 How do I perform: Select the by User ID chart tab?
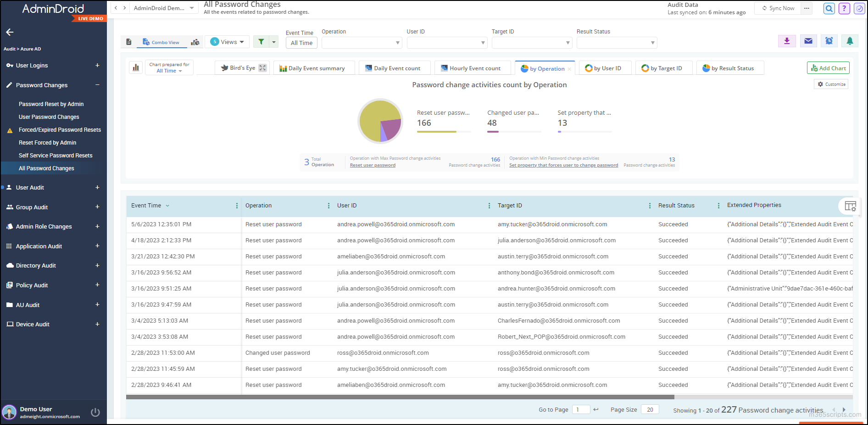coord(605,67)
